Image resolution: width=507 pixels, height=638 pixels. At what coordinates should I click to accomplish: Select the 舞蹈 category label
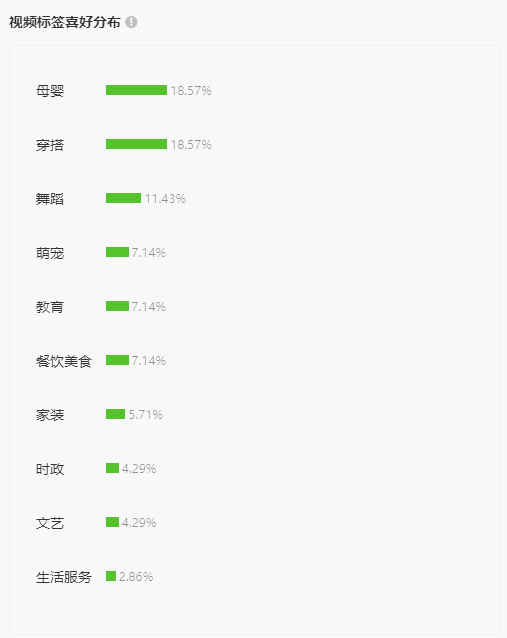tap(50, 199)
